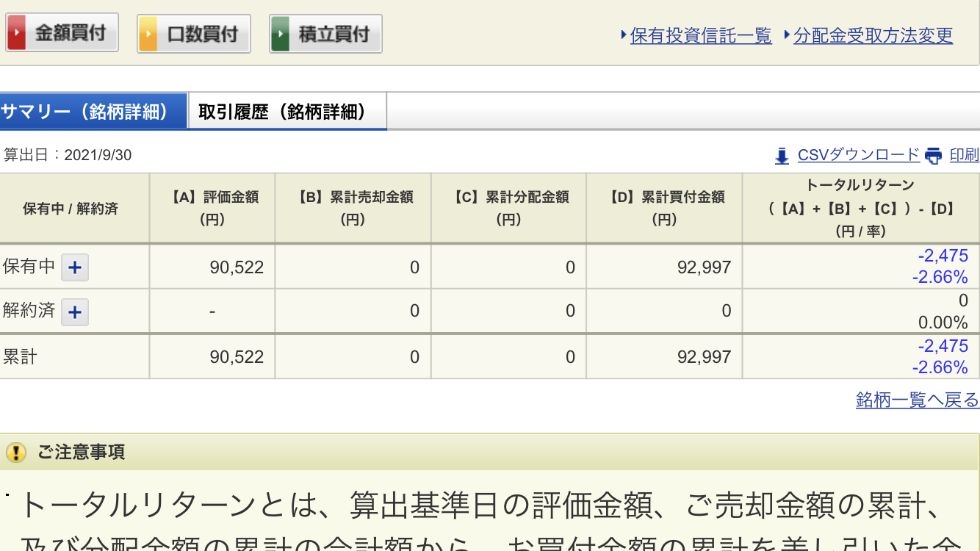Click the green arrow icon on 積立買付
The height and width of the screenshot is (551, 980).
280,34
